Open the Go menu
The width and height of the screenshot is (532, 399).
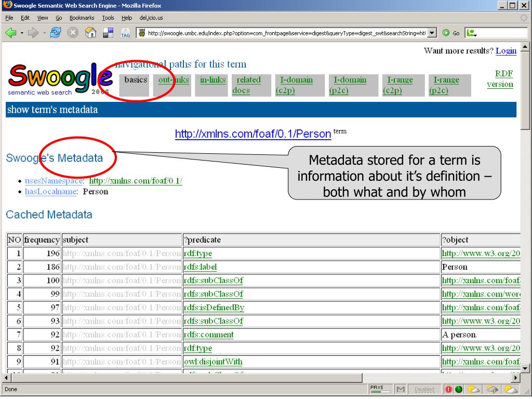[59, 18]
